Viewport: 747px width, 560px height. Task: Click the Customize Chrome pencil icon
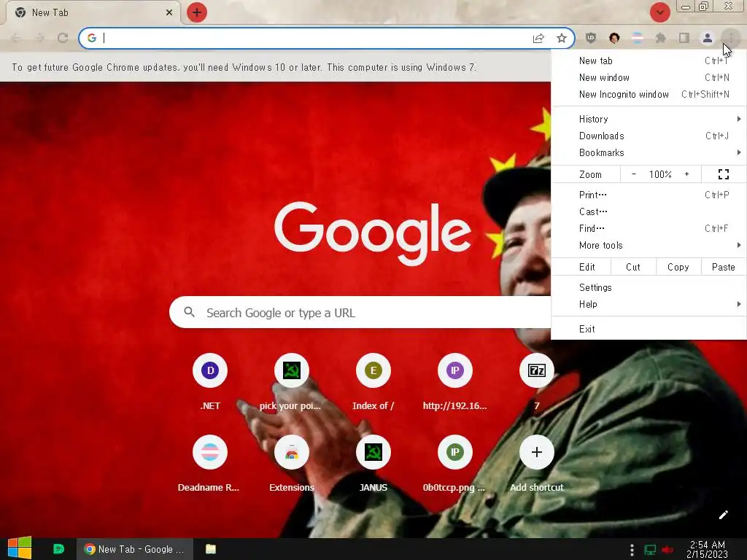point(723,515)
